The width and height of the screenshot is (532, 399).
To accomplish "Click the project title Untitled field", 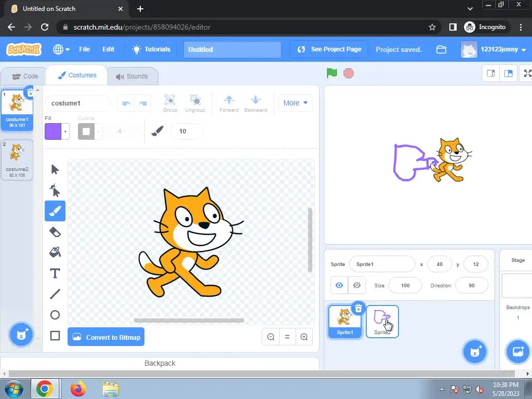I will click(x=232, y=49).
